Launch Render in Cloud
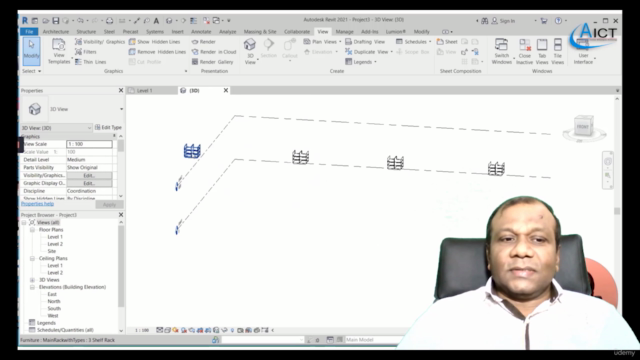Viewport: 640px width, 360px height. click(x=214, y=52)
